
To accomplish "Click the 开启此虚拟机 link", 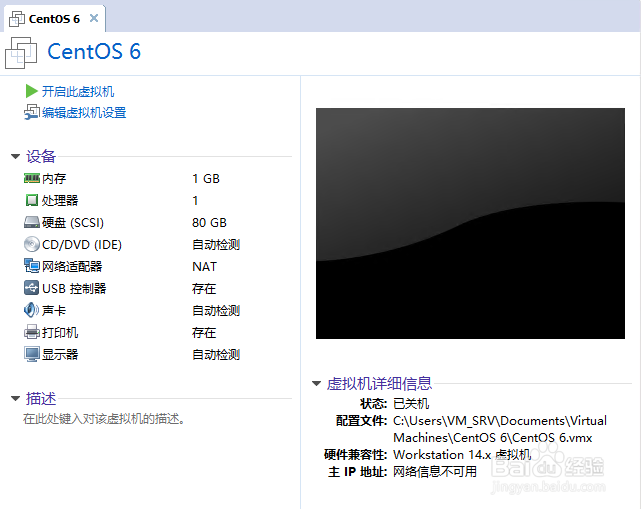I will 78,91.
